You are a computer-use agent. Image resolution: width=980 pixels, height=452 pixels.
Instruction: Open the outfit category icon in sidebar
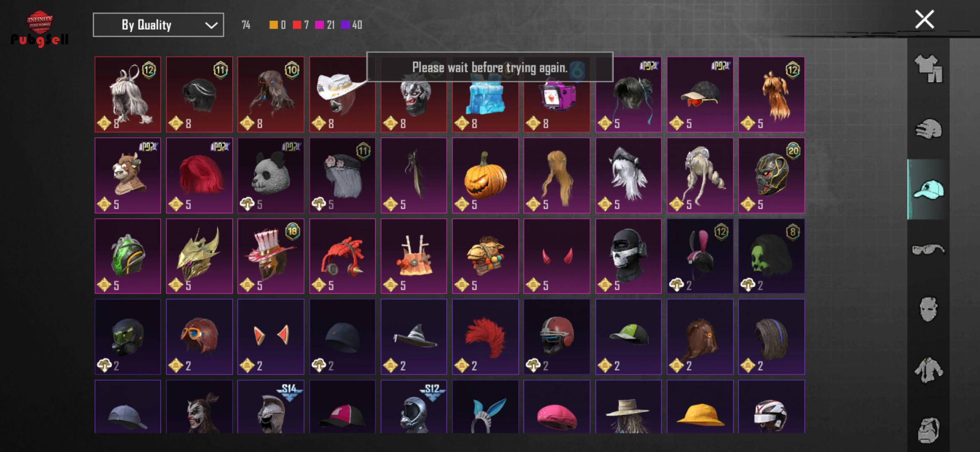928,68
